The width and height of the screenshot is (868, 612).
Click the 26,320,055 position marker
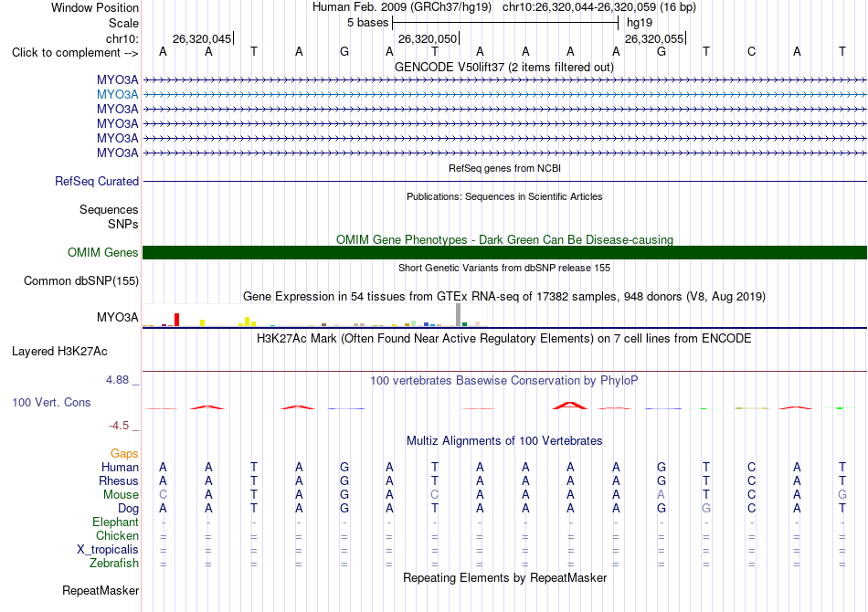655,38
